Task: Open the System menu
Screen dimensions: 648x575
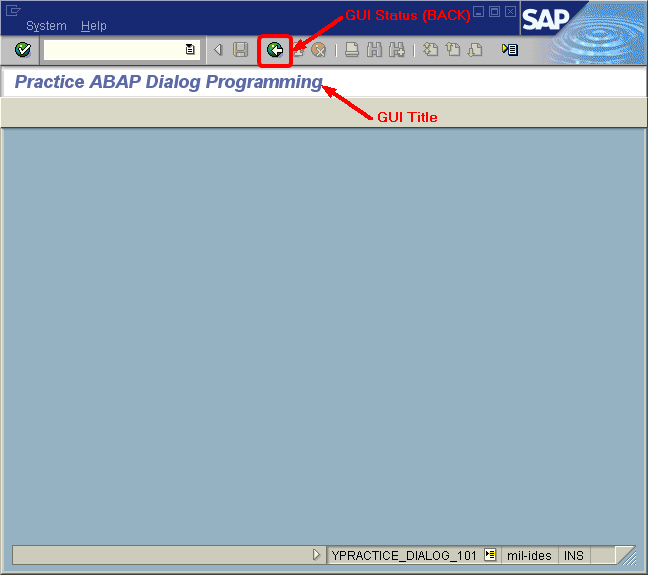Action: 46,26
